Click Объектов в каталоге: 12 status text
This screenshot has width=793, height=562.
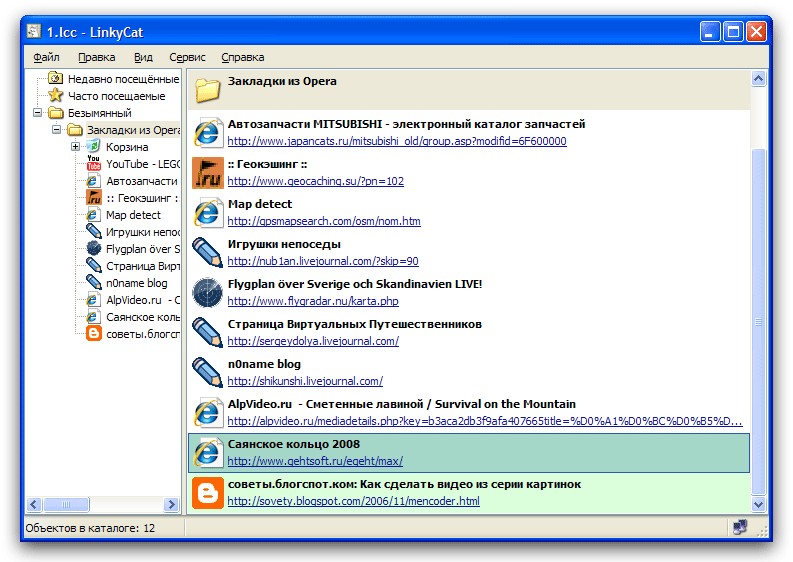coord(90,528)
